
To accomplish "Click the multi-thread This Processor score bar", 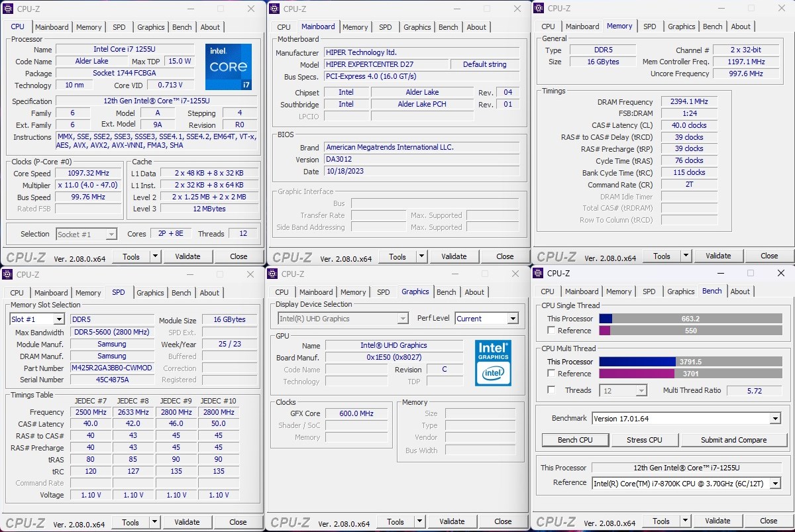I will [x=689, y=362].
